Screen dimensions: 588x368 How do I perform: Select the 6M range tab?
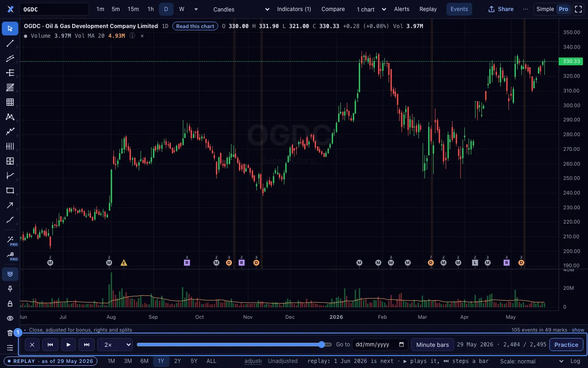[144, 361]
